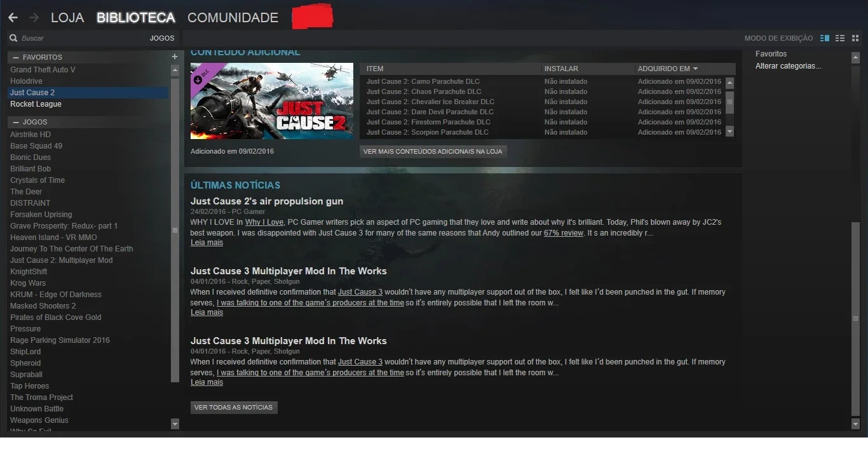Viewport: 868px width, 454px height.
Task: Open Just Cause 2's air propulsion gun headline
Action: 267,201
